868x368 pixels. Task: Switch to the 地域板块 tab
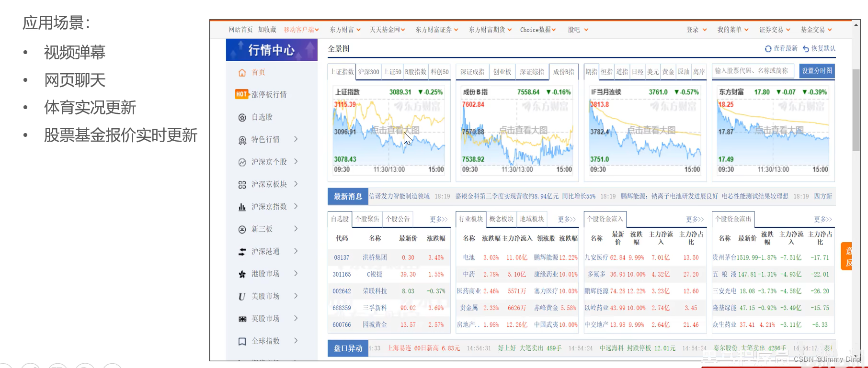coord(532,219)
